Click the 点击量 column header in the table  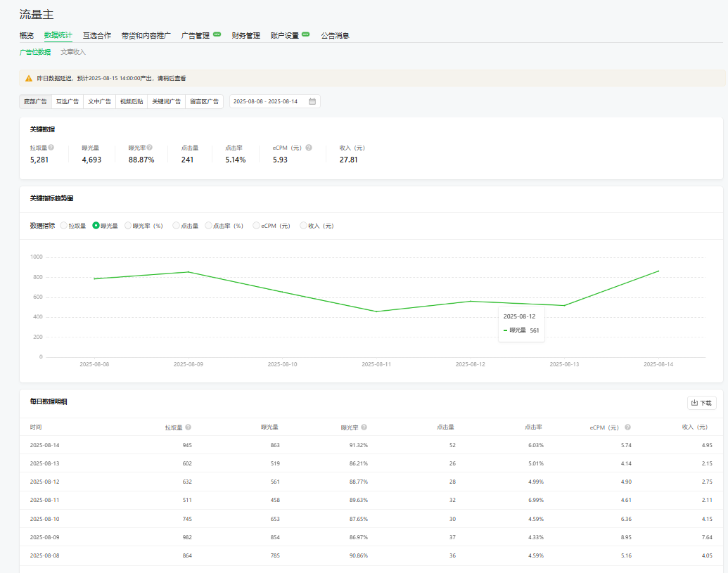tap(445, 427)
